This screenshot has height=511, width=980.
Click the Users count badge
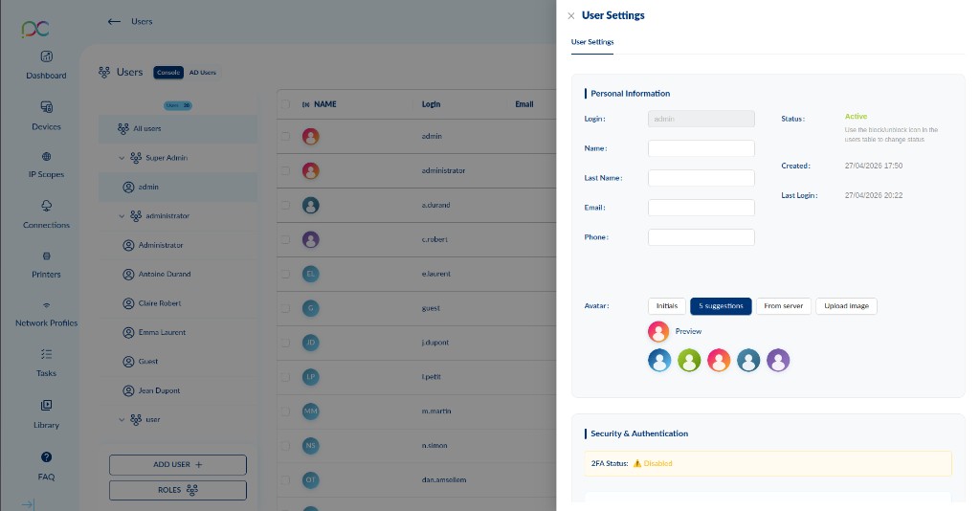coord(177,105)
